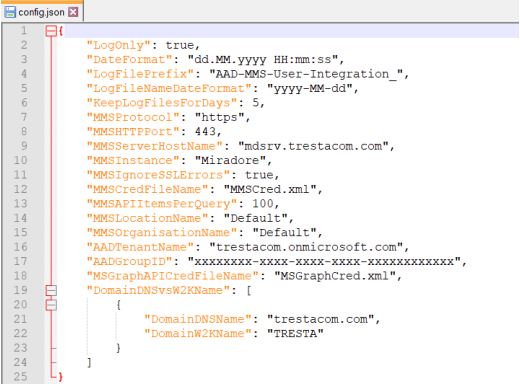This screenshot has height=384, width=520.
Task: Collapse the DomainDNSvsW2KName array fold on line 19
Action: (51, 290)
